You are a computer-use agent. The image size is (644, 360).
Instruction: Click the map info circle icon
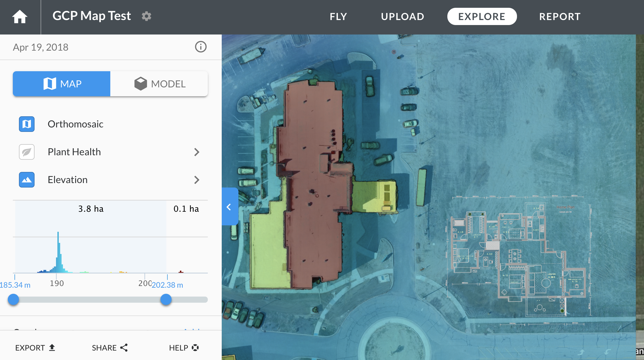(201, 47)
